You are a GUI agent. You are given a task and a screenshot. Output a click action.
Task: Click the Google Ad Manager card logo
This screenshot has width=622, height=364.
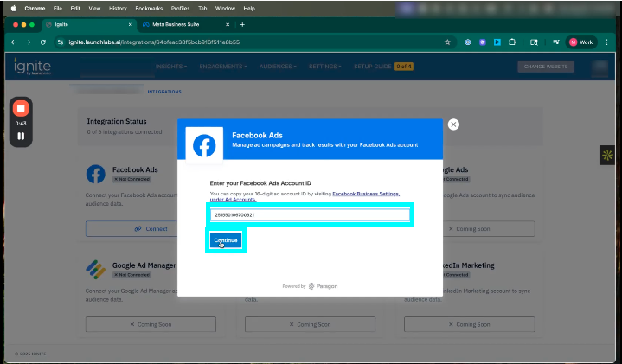96,270
